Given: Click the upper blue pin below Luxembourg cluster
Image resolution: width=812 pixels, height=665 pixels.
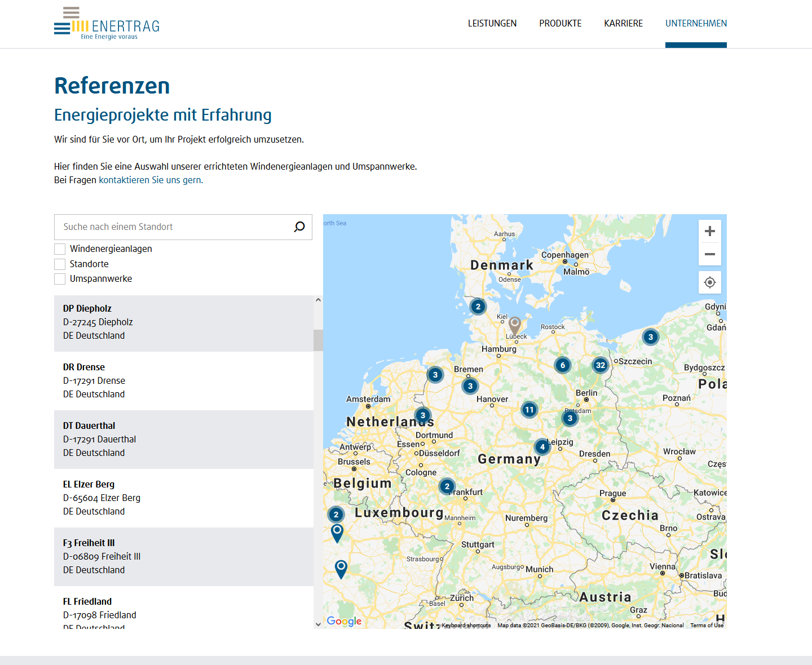Looking at the screenshot, I should tap(337, 533).
